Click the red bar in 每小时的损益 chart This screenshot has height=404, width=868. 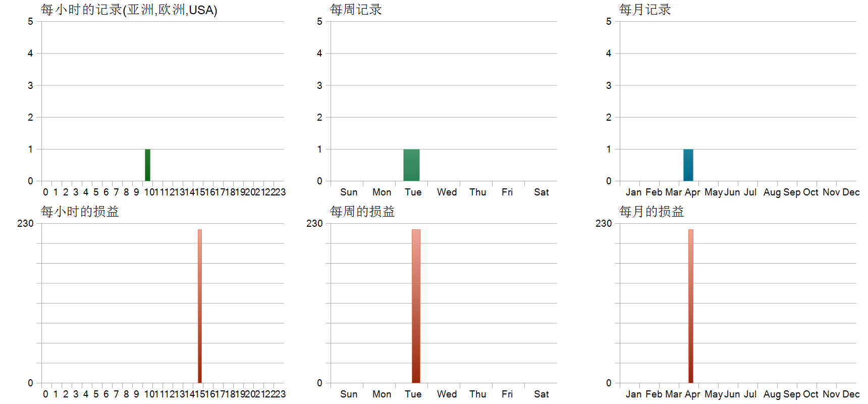[x=200, y=306]
